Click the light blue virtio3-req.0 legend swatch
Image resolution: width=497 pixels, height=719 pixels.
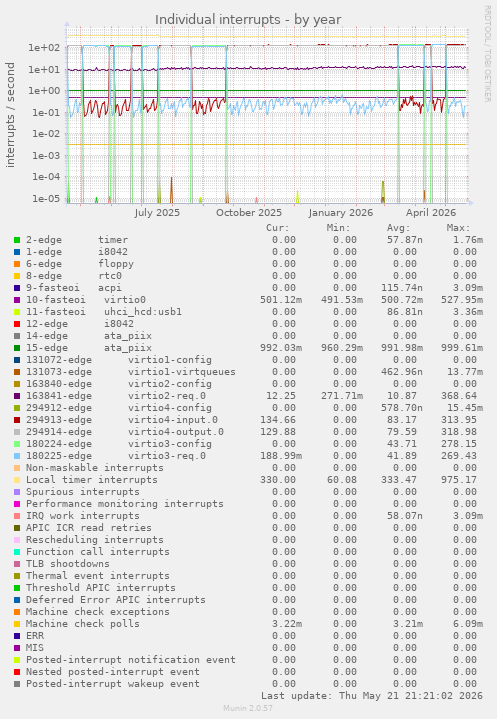[x=17, y=456]
